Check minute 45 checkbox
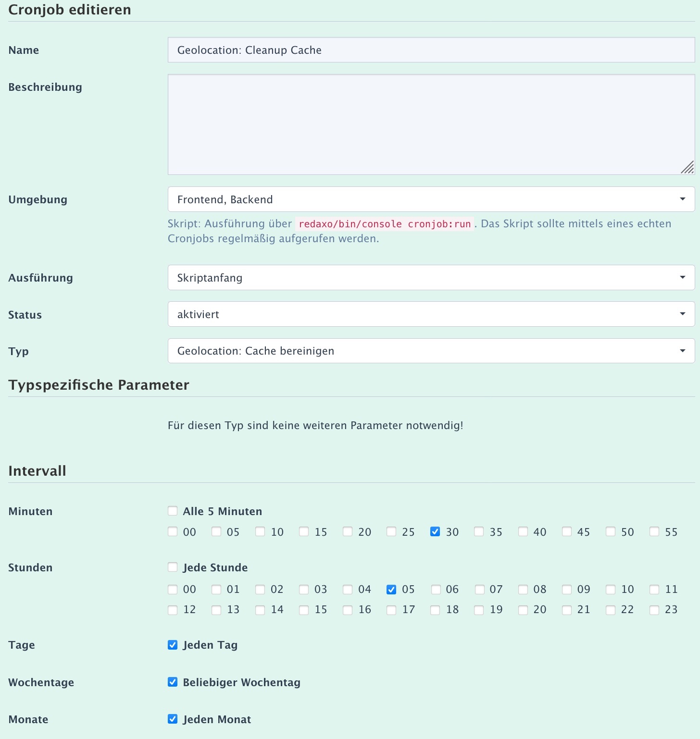 (567, 531)
